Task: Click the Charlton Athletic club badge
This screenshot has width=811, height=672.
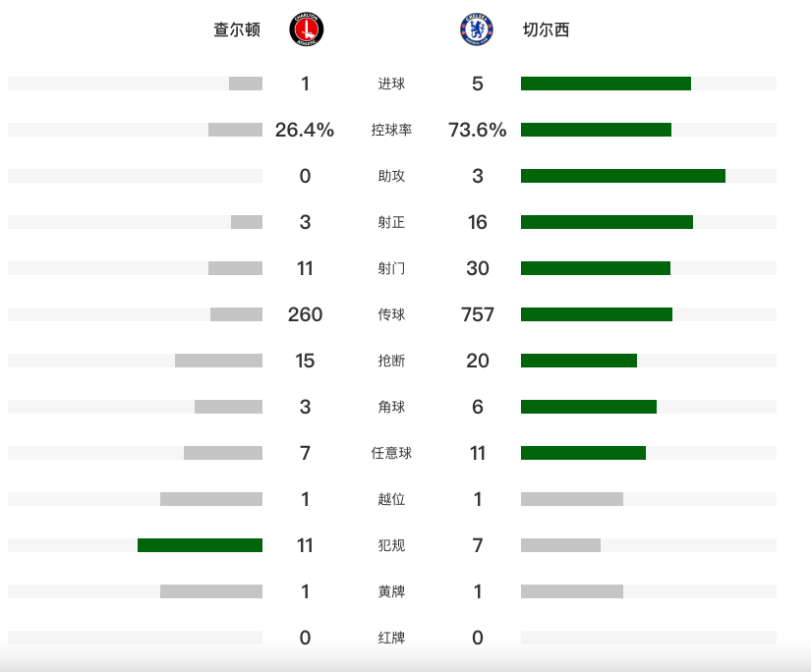Action: [306, 29]
